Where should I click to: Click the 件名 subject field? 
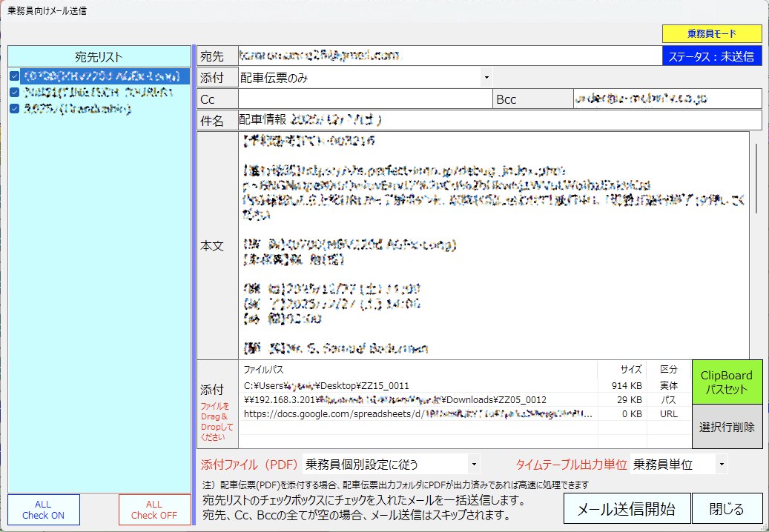pyautogui.click(x=445, y=119)
